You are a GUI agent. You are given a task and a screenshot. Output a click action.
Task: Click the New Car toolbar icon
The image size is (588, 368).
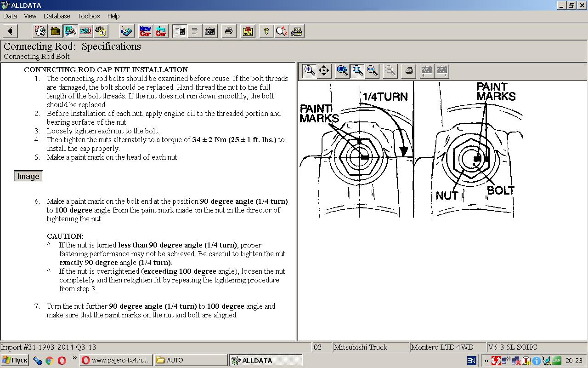[145, 31]
